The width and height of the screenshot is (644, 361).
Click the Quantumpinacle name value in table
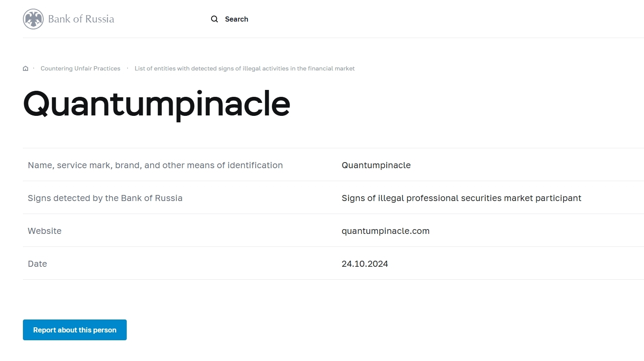376,165
